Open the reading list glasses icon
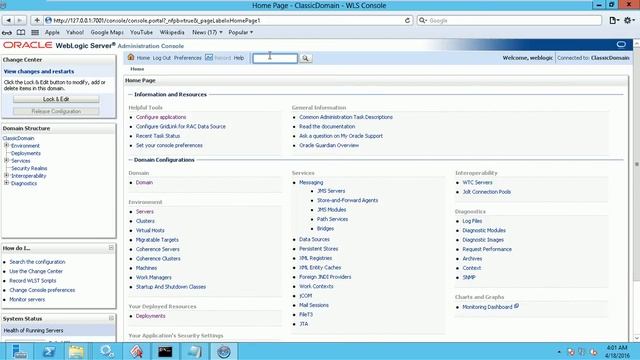The width and height of the screenshot is (640, 360). coord(7,32)
